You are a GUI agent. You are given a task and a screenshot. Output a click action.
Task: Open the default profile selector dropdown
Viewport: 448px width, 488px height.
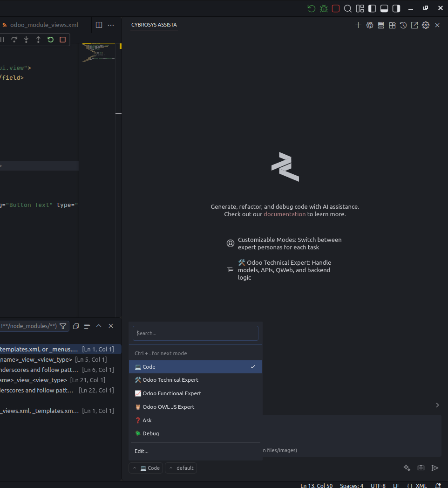point(181,468)
